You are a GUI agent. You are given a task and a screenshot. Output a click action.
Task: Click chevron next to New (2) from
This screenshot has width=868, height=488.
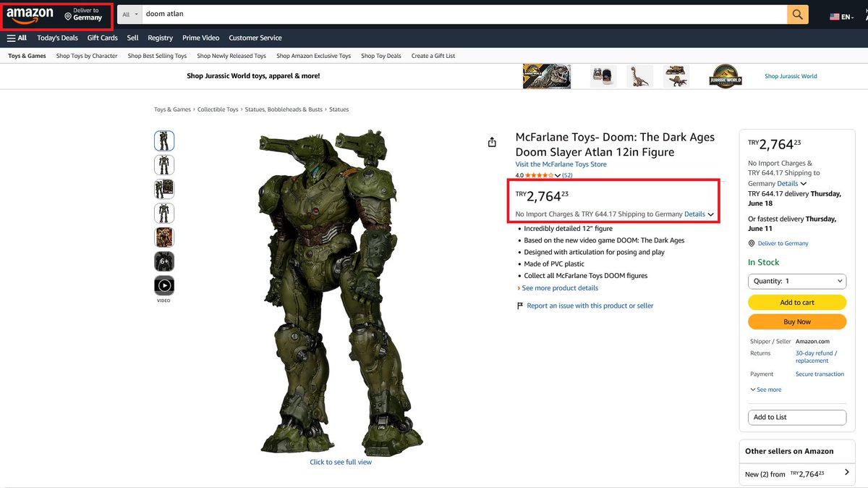(847, 473)
